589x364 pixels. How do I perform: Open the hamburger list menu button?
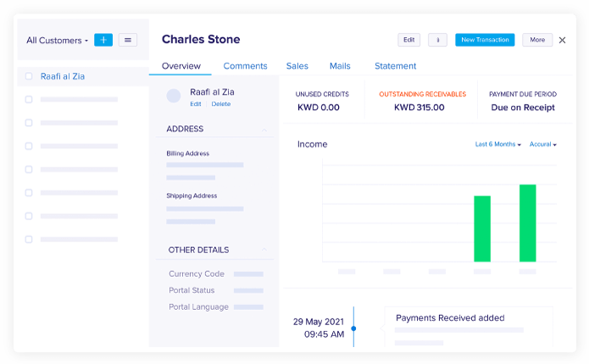click(128, 40)
